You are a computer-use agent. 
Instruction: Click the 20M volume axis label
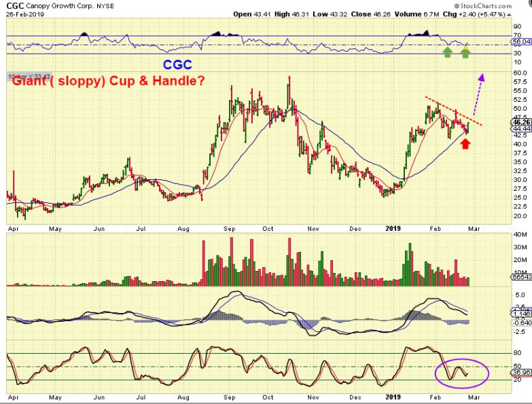click(520, 260)
